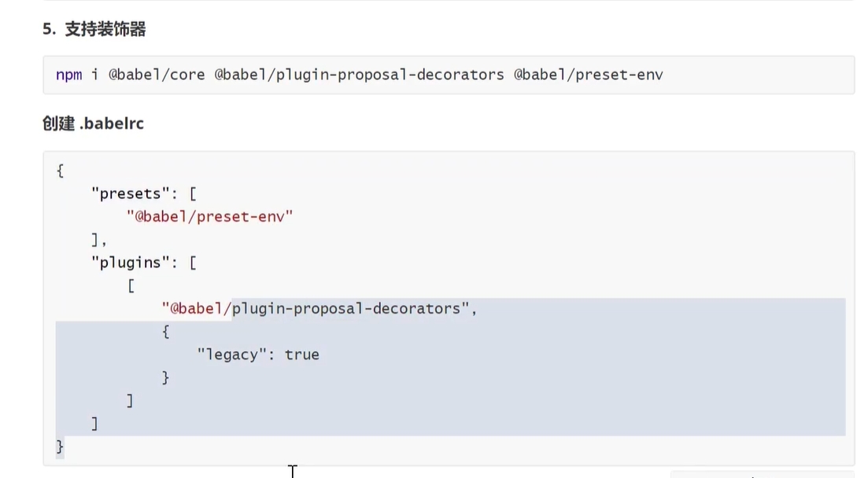
Task: Click the "5. 支持装饰器" section heading
Action: [94, 29]
